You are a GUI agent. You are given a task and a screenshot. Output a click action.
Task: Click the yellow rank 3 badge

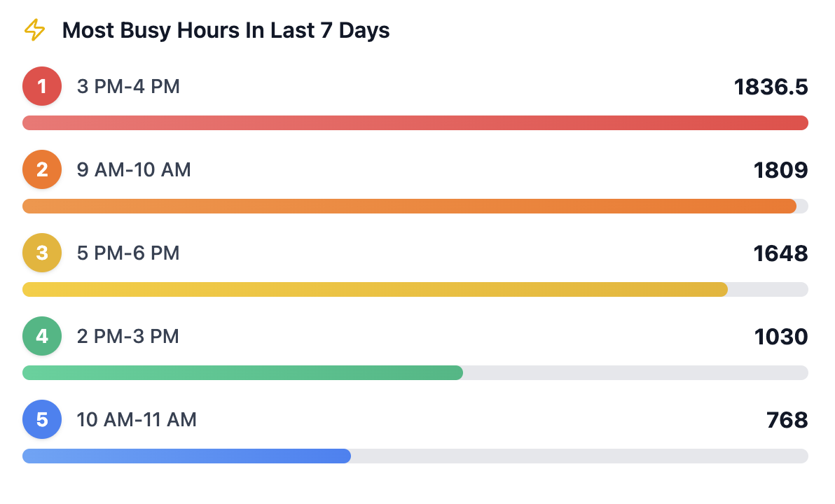tap(42, 253)
